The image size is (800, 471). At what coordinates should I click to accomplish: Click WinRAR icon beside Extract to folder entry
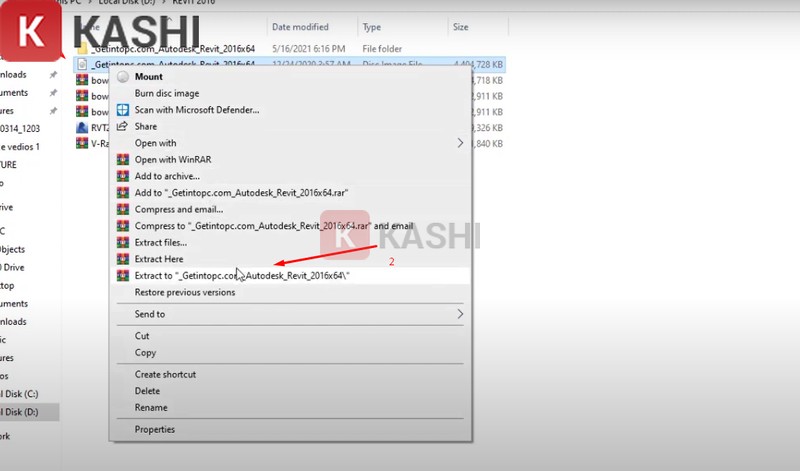[122, 276]
